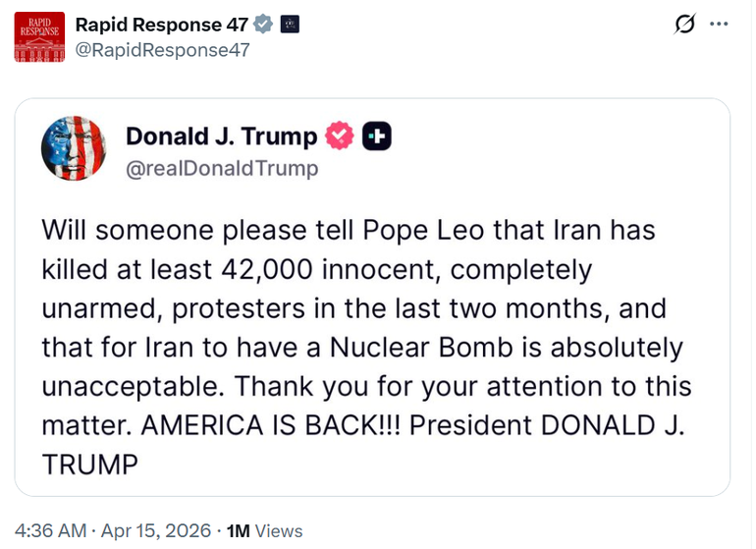This screenshot has height=549, width=756.
Task: Click the word Views after 1M
Action: coord(278,530)
